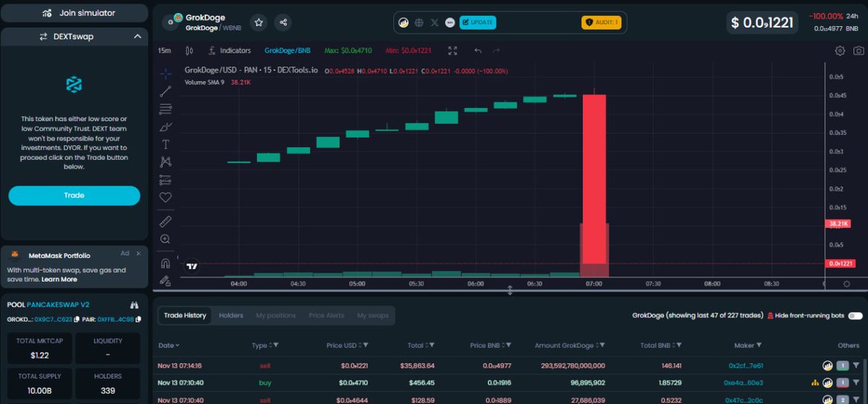Click the Join simulator button
Viewport: 868px width, 404px height.
click(x=75, y=13)
